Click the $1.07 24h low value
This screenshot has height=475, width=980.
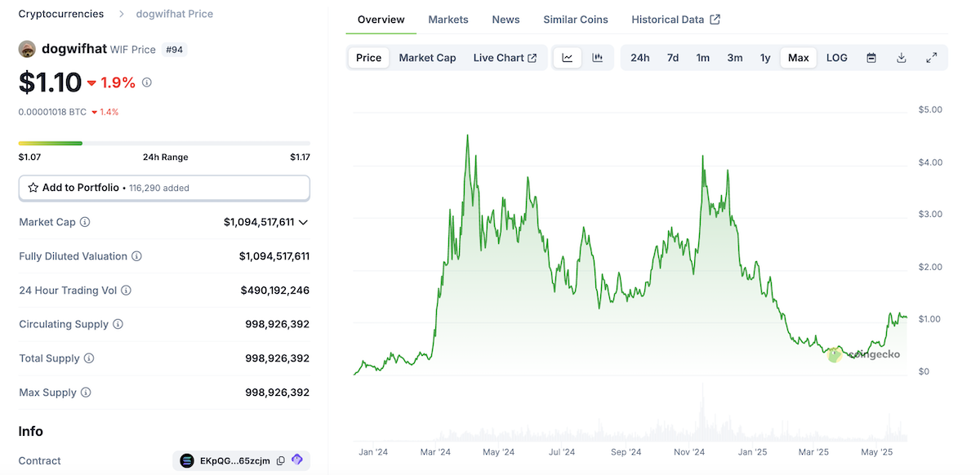point(29,158)
